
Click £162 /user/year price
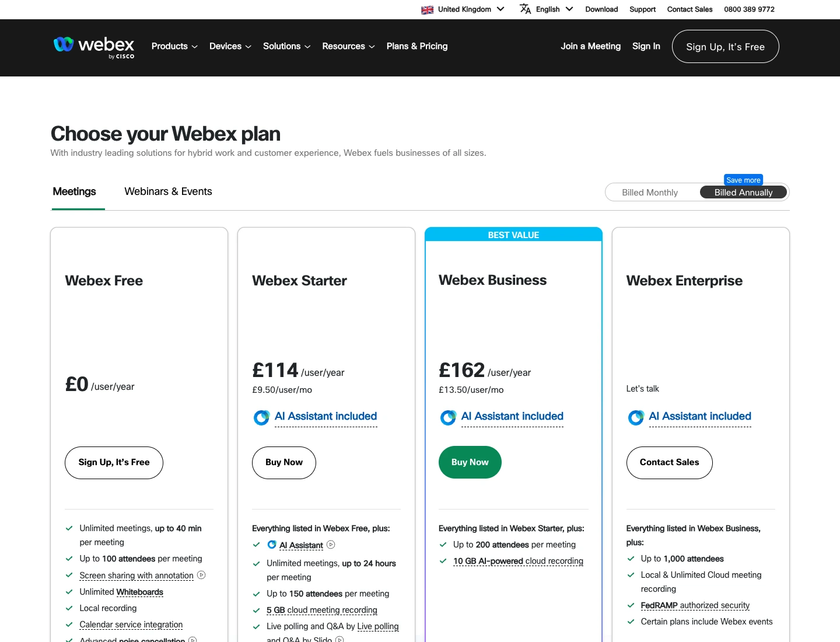coord(485,371)
